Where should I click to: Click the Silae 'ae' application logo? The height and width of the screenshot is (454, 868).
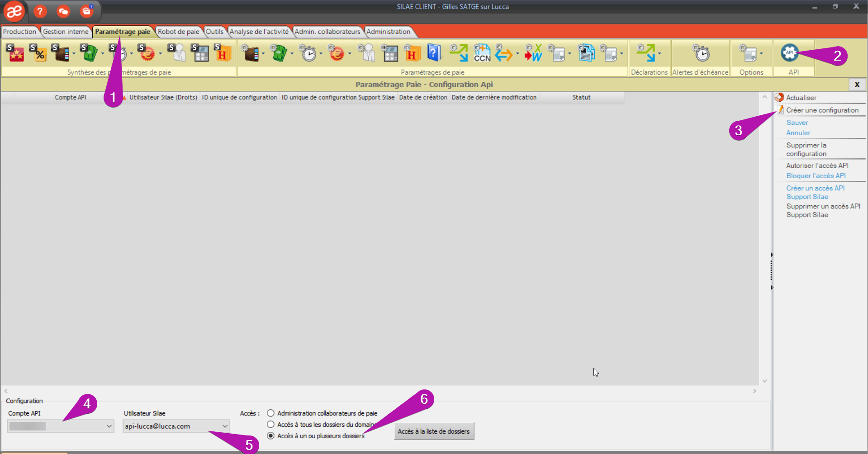tap(14, 11)
